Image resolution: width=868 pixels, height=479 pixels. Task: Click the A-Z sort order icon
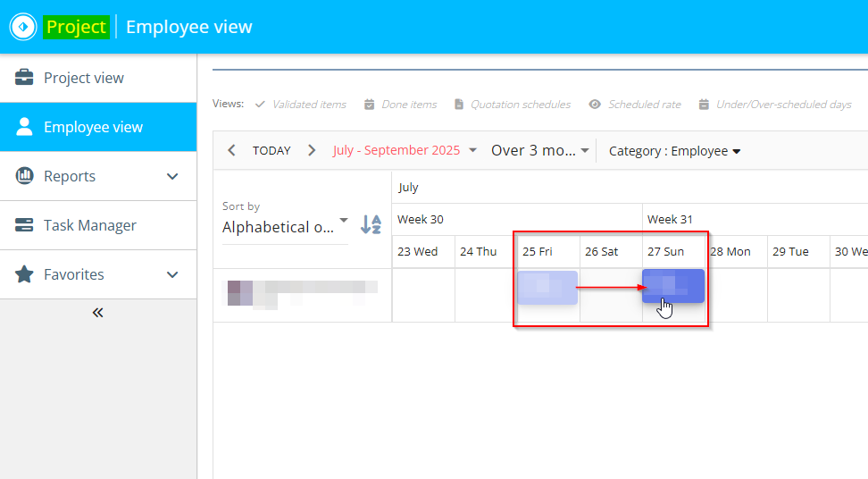point(371,224)
